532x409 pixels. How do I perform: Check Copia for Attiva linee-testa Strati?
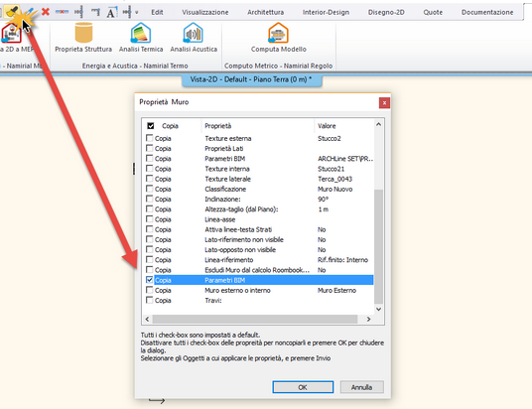click(149, 229)
